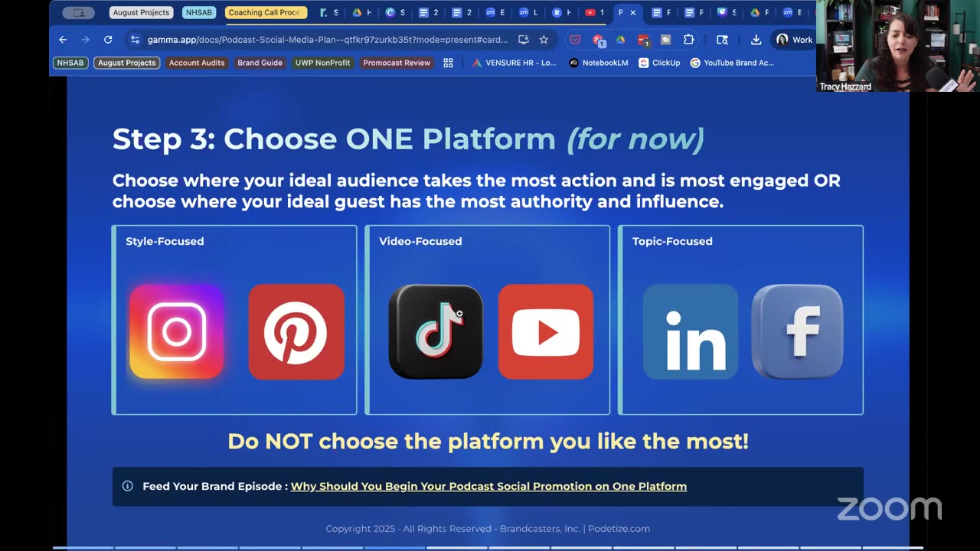Click the gamma.app address bar URL

(x=327, y=40)
